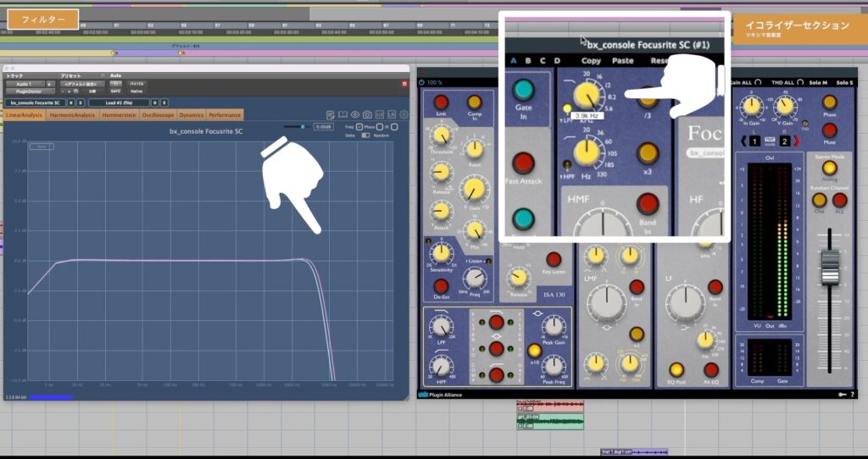
Task: Switch to the Hammerstein tab
Action: click(120, 115)
